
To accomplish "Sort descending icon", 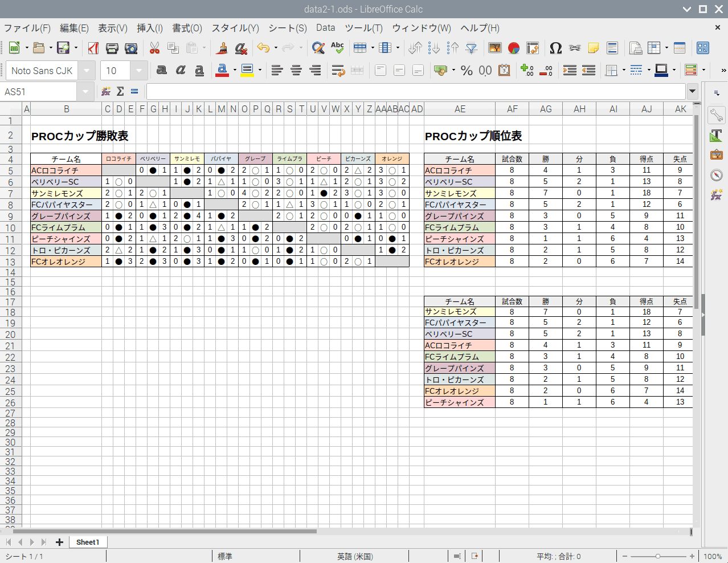I will (453, 48).
